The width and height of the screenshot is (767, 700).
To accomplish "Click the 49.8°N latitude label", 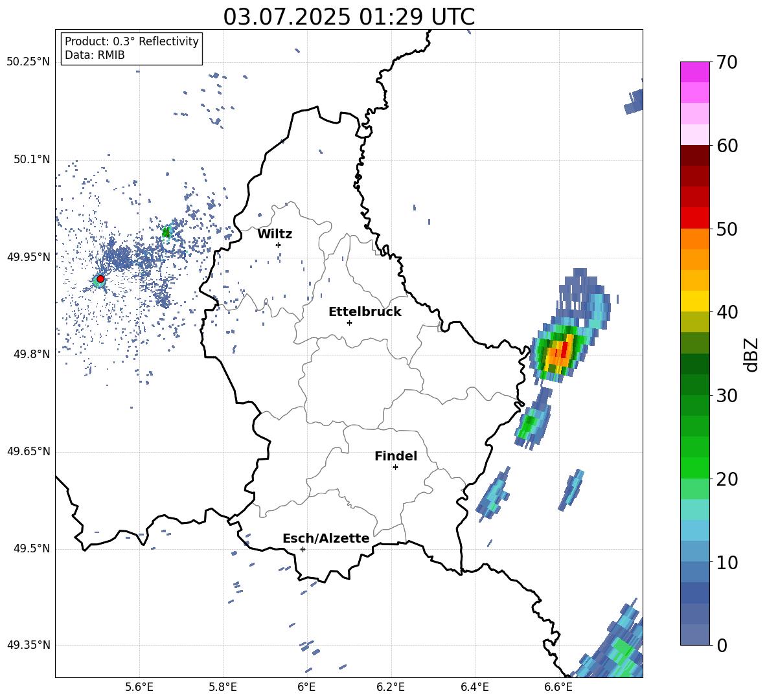I will point(31,354).
